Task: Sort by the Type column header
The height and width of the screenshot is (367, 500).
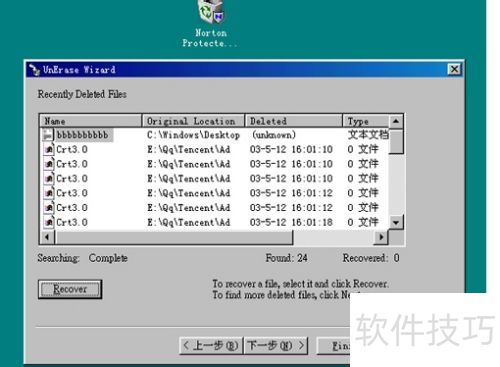Action: point(366,121)
